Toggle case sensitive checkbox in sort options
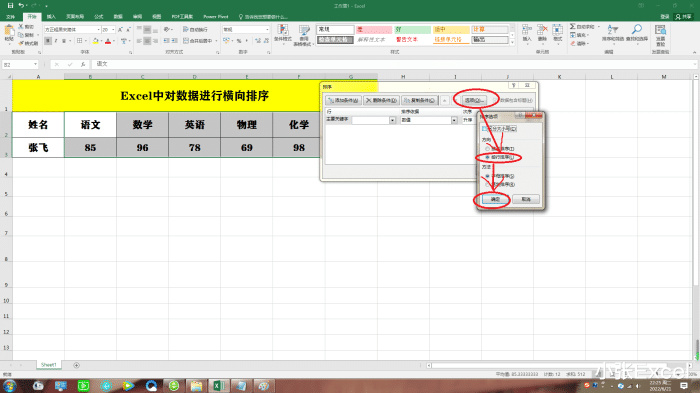The width and height of the screenshot is (700, 393). tap(484, 129)
